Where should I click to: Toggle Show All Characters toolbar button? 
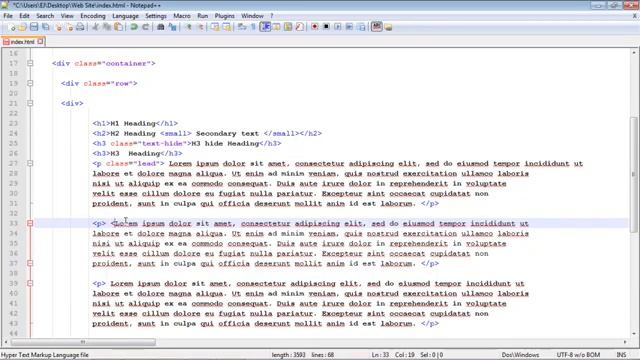click(253, 27)
